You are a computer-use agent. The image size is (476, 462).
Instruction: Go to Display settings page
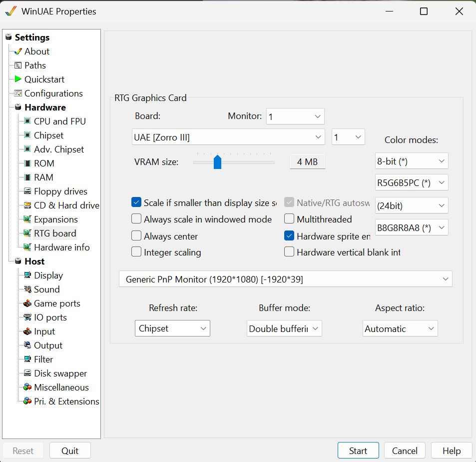click(x=48, y=275)
